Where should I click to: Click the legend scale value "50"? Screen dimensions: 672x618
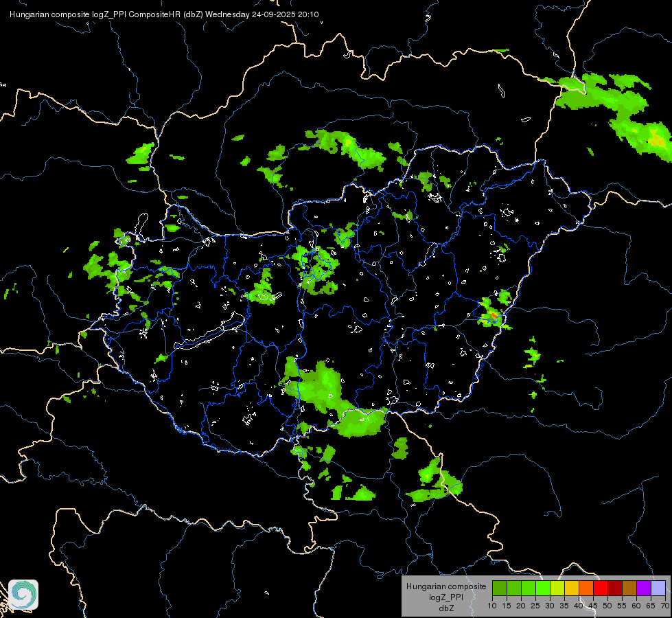(x=607, y=606)
